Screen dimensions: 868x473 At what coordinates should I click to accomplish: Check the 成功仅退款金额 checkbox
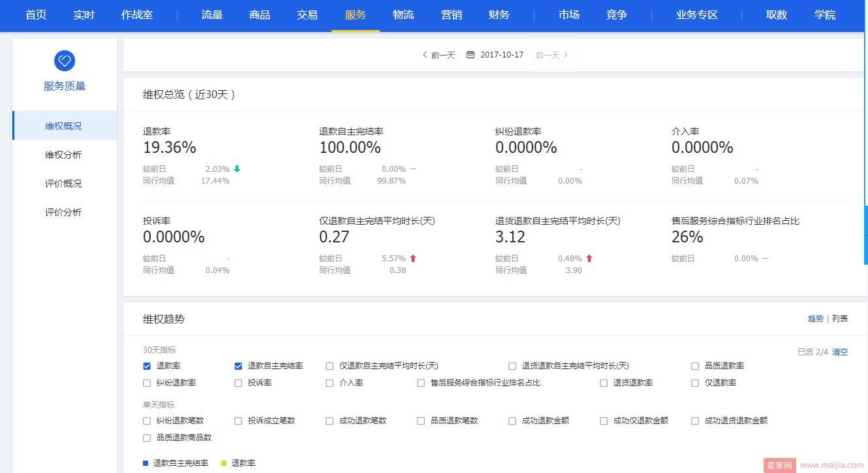604,421
